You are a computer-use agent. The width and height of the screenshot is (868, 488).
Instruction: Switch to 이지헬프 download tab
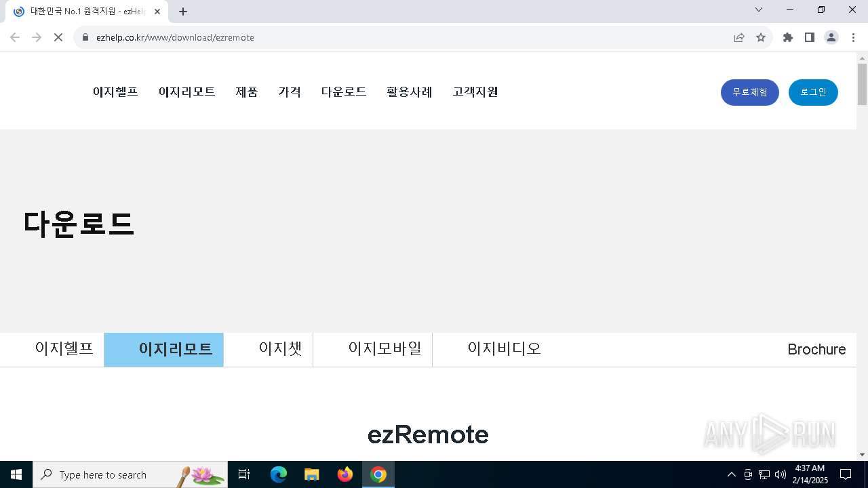(x=52, y=349)
